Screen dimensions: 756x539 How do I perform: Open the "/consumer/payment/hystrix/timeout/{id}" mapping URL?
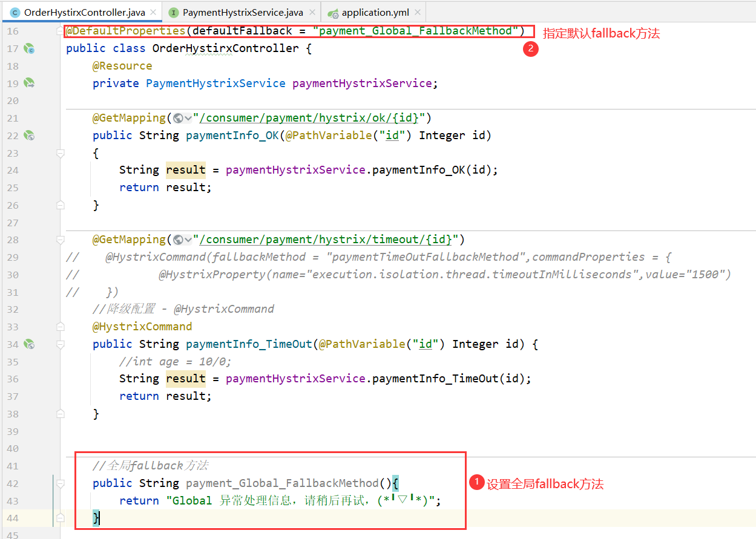[x=326, y=240]
